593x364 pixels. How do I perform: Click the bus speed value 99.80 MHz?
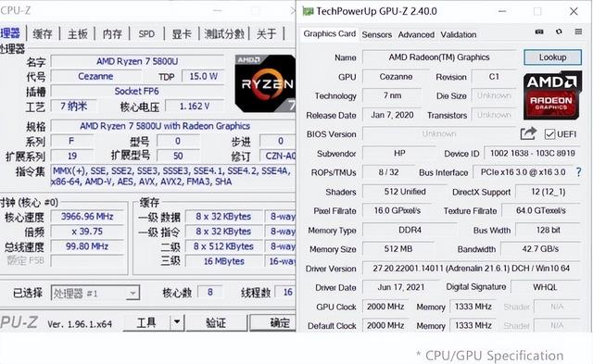point(87,246)
